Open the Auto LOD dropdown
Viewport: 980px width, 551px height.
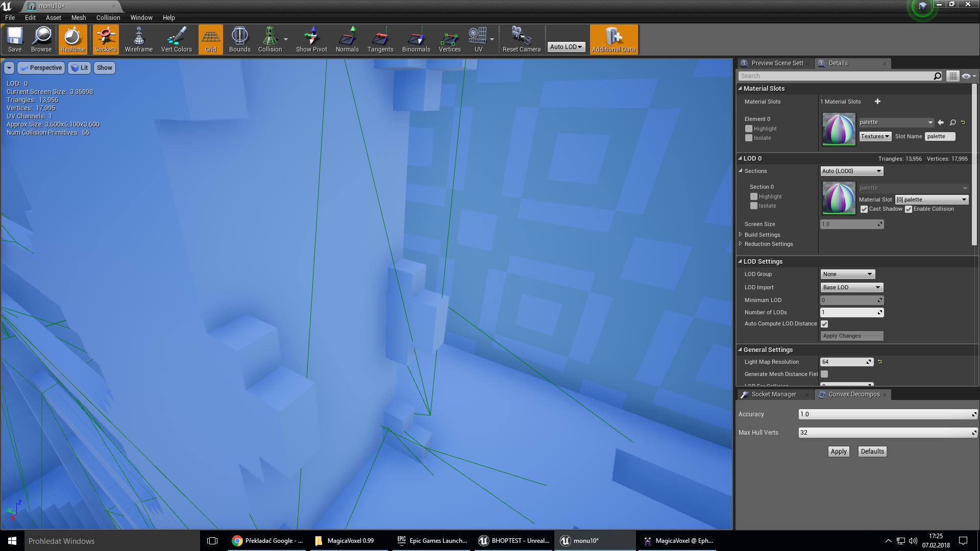click(566, 46)
